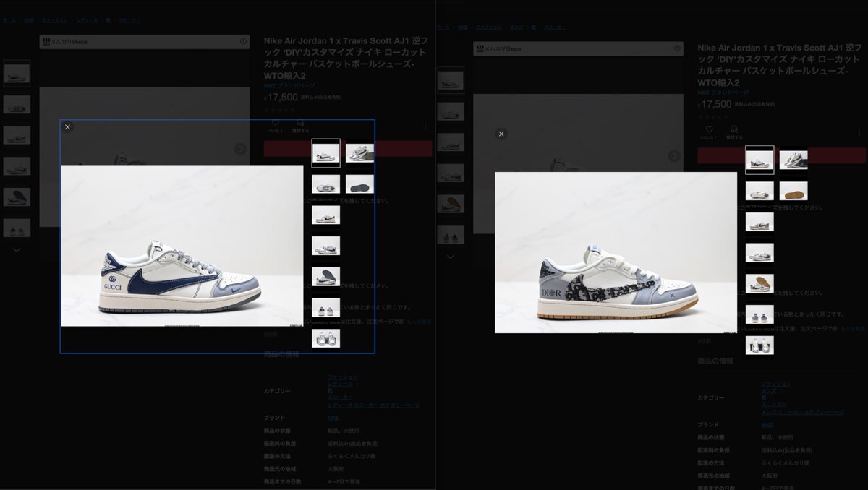Click the メルカリShops logo on right page
868x490 pixels.
[x=499, y=48]
